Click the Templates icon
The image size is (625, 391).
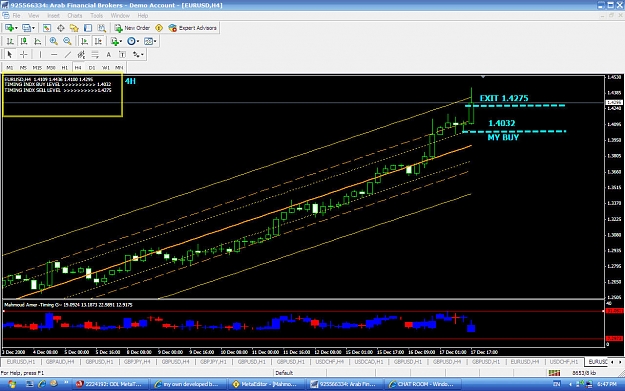point(148,41)
